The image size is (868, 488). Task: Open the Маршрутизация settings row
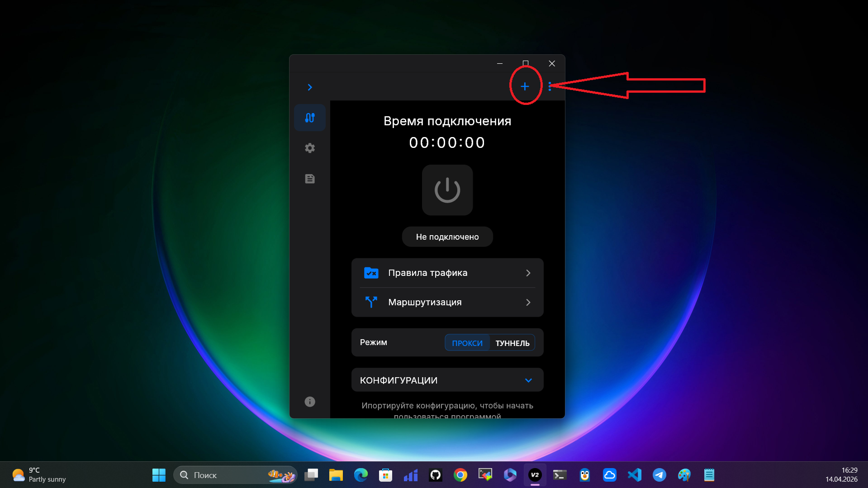tap(447, 302)
